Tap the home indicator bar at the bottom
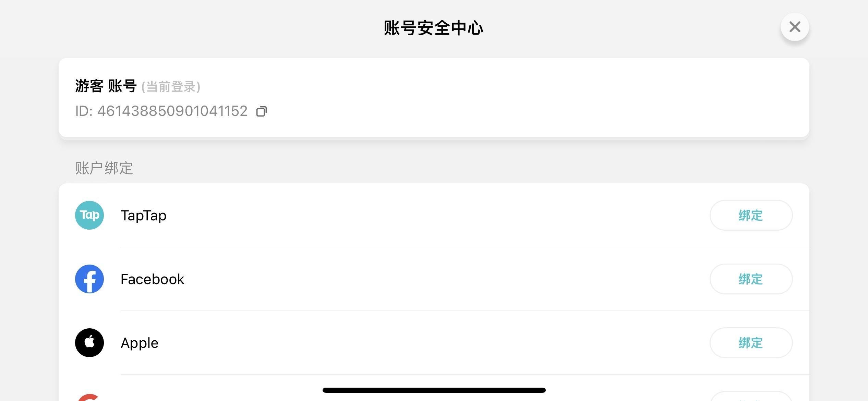 click(x=434, y=390)
